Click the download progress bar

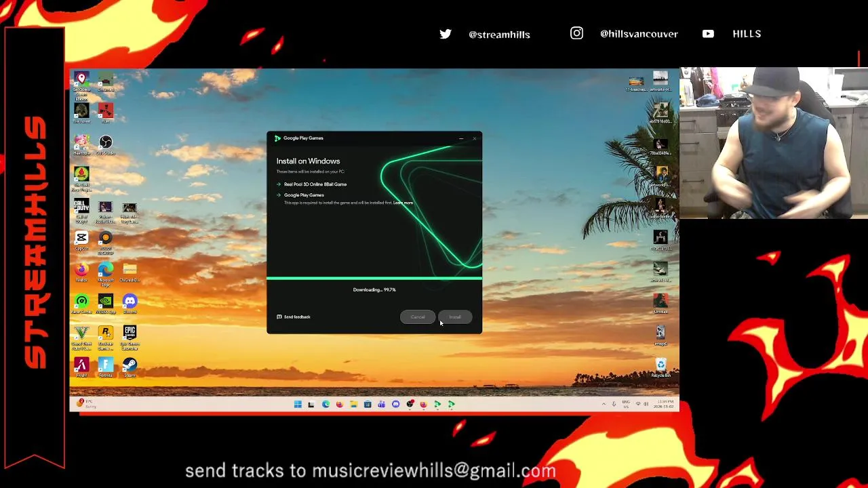click(x=374, y=278)
